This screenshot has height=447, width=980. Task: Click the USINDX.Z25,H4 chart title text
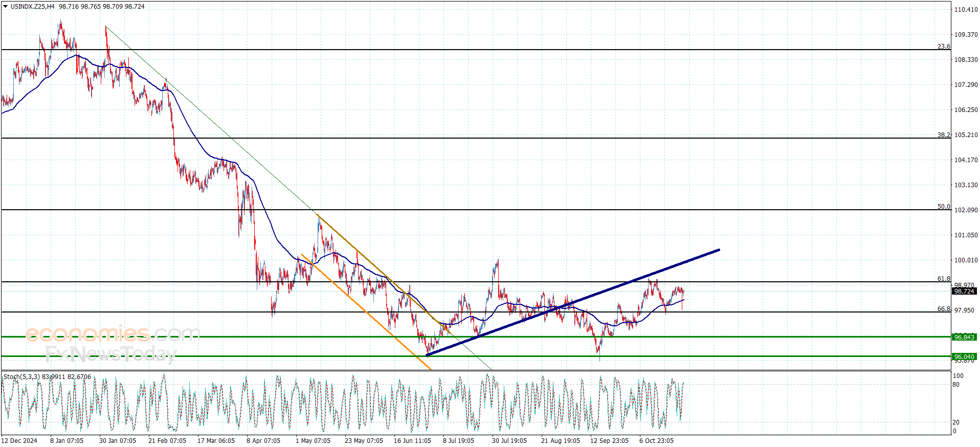[x=32, y=7]
